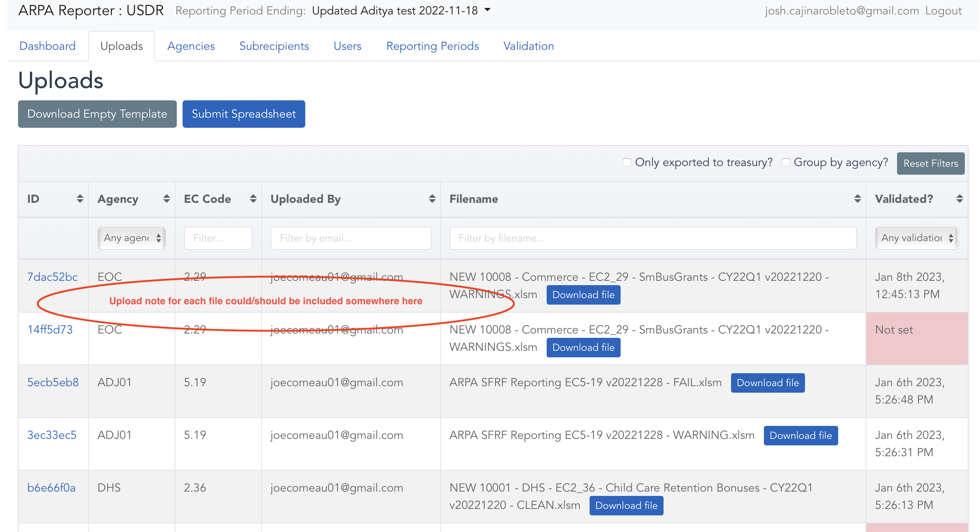Click the Download Empty Template button
980x532 pixels.
tap(97, 114)
